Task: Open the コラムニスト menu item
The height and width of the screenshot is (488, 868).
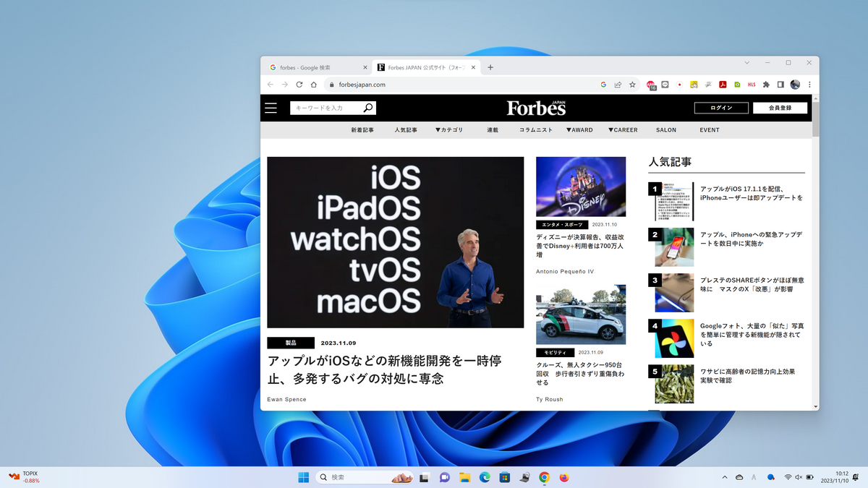Action: [x=536, y=130]
